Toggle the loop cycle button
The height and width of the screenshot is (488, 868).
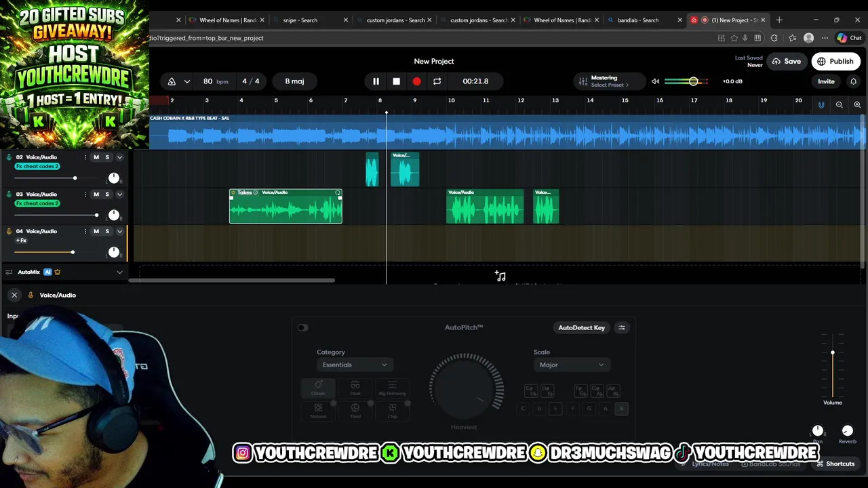pos(437,81)
